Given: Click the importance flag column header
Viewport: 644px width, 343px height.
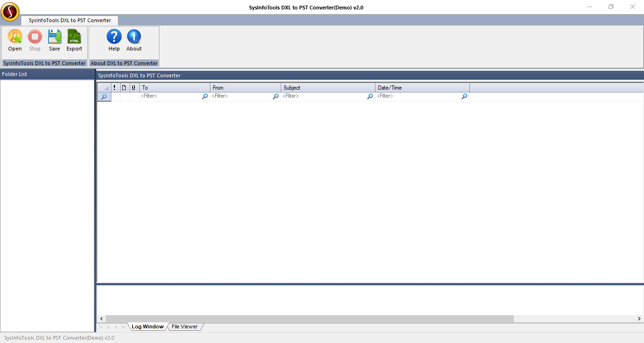Looking at the screenshot, I should (x=115, y=88).
